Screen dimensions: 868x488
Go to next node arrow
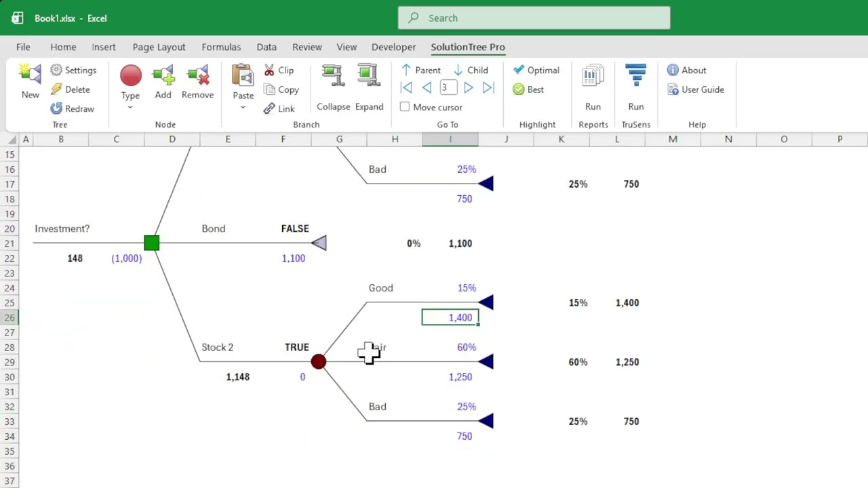tap(468, 87)
